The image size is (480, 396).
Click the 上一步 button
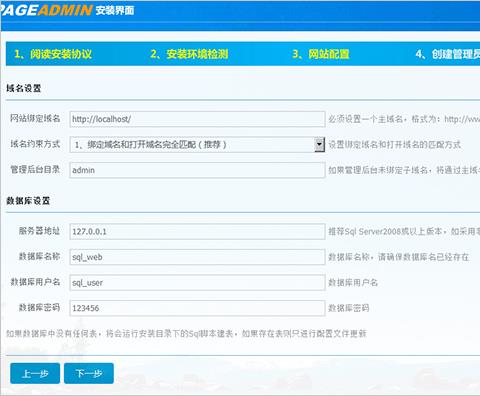(x=35, y=373)
